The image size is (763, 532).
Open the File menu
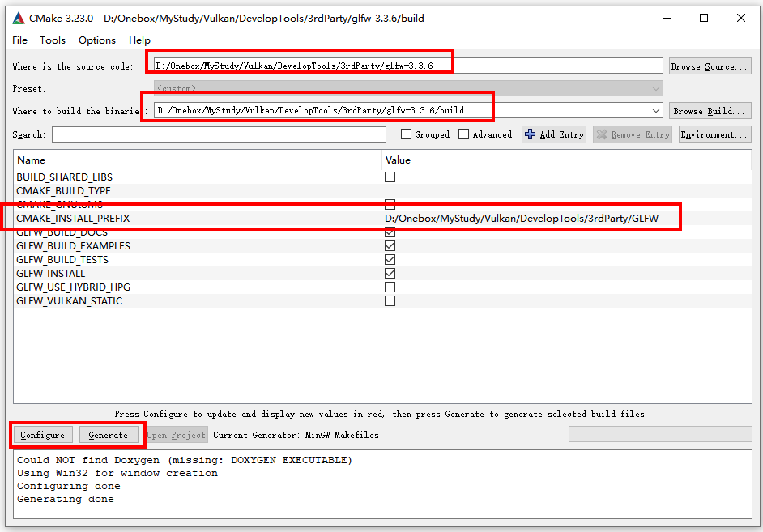coord(19,40)
